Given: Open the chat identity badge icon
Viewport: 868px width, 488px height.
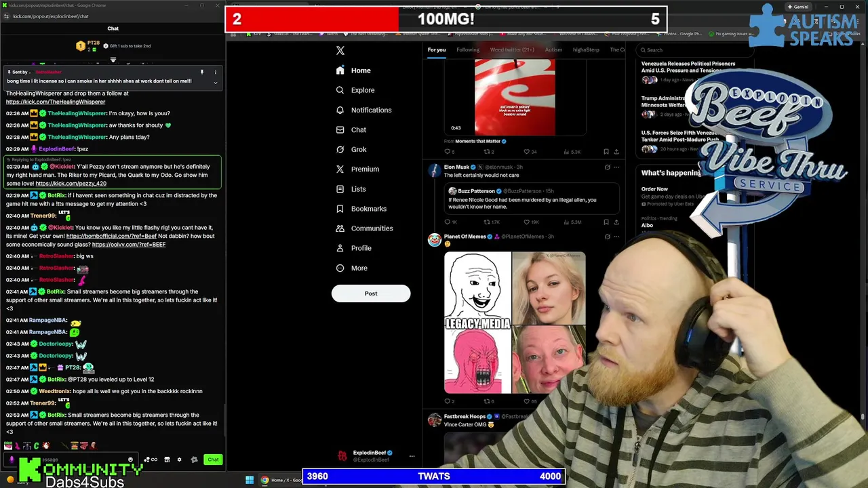Looking at the screenshot, I should tap(194, 460).
